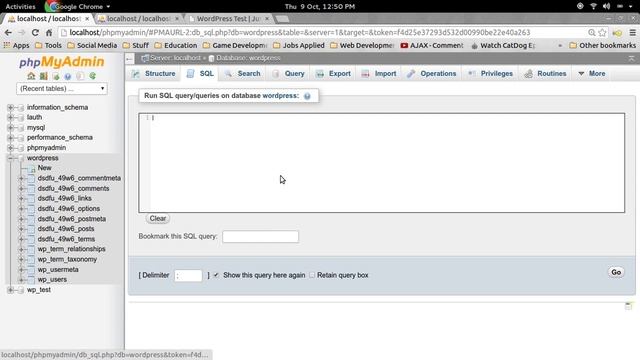
Task: Click the green refresh navigation icon
Action: click(x=93, y=76)
